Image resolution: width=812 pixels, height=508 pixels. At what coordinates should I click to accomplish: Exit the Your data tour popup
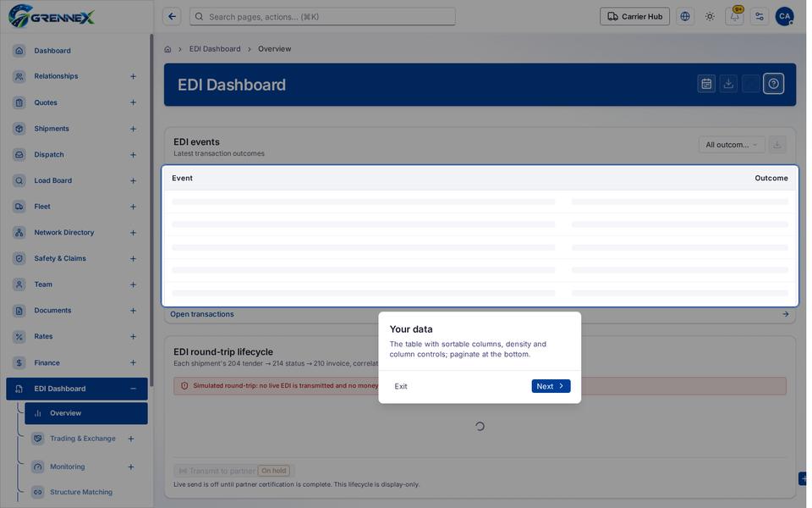pyautogui.click(x=401, y=386)
